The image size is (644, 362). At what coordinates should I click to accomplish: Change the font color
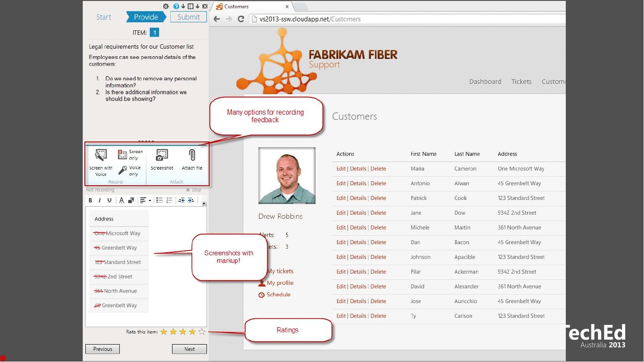122,200
